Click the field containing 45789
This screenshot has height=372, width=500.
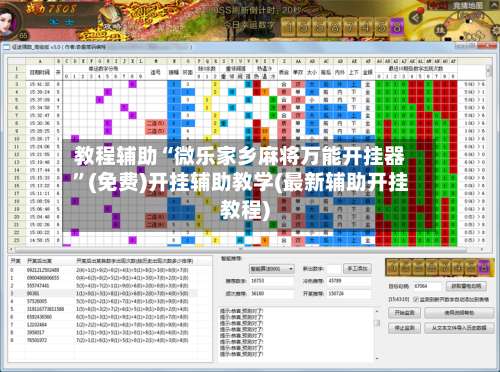[x=349, y=281]
